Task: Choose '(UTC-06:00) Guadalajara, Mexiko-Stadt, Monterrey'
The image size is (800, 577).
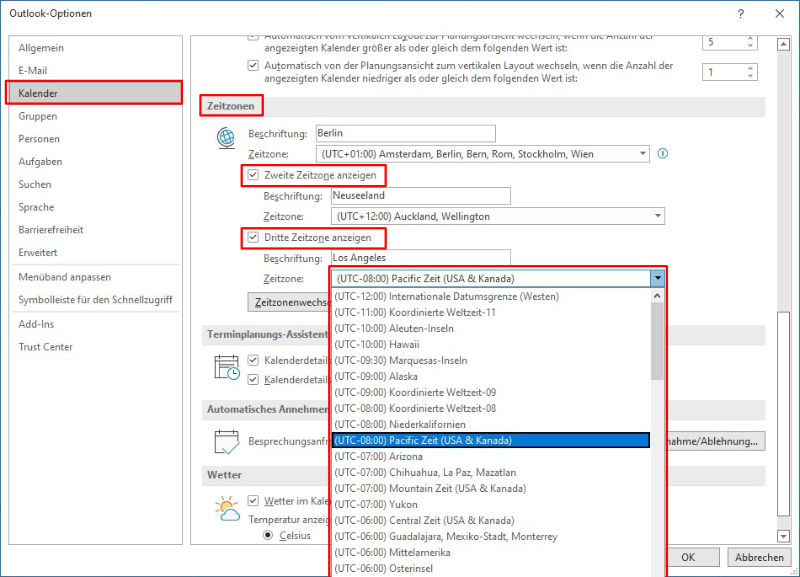Action: point(491,536)
